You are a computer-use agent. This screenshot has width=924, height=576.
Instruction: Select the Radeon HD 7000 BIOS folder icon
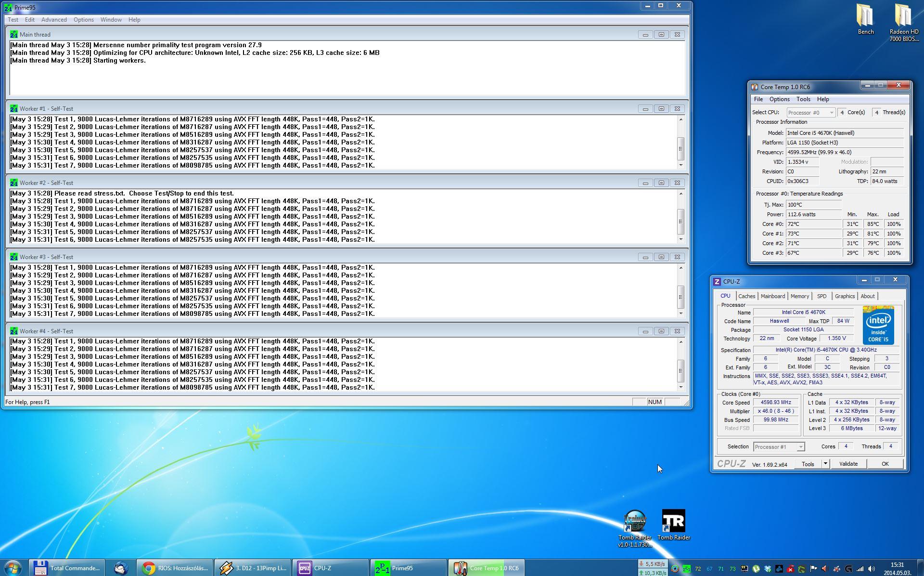tap(903, 22)
